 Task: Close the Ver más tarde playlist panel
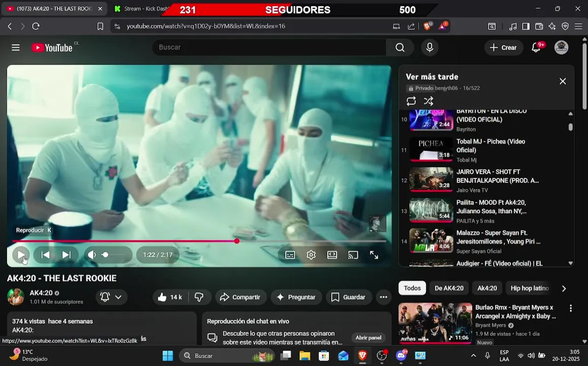pos(563,81)
